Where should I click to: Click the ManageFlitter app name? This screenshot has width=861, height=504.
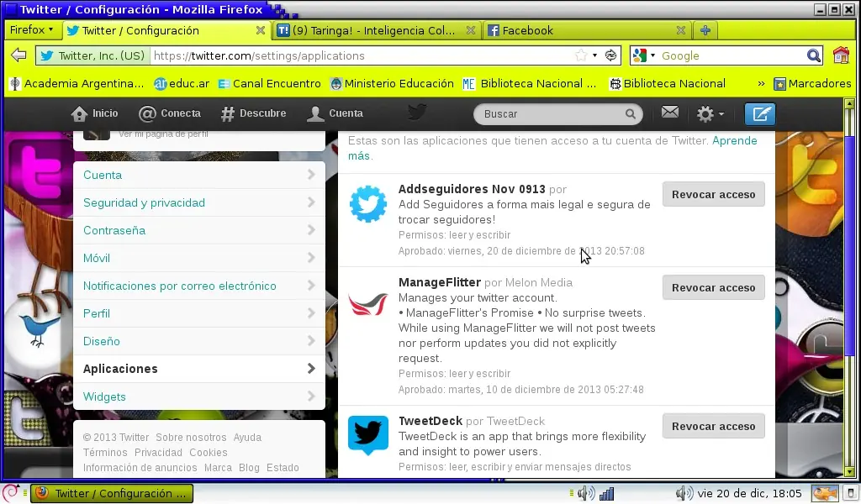pyautogui.click(x=439, y=282)
